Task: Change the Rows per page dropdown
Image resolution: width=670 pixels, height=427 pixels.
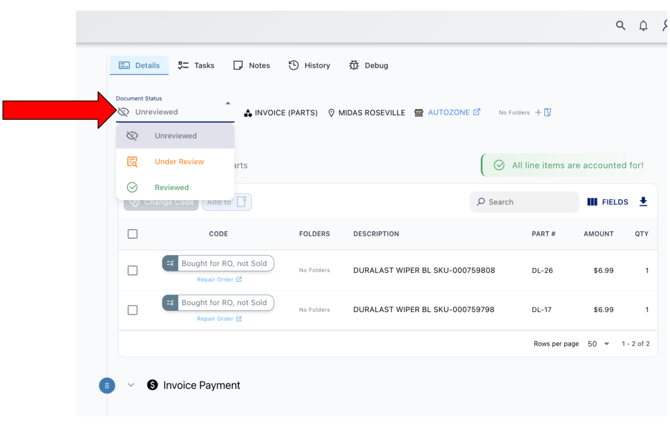Action: coord(598,344)
